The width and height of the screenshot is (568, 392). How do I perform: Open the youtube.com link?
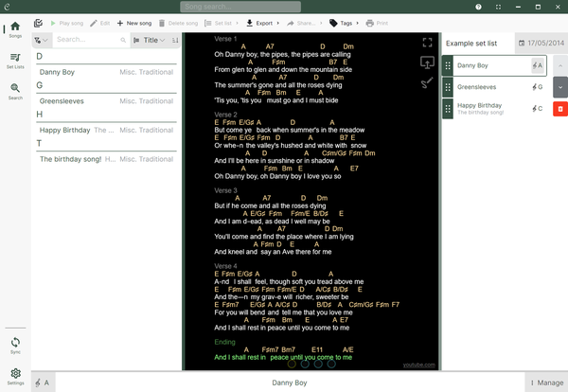(x=418, y=365)
